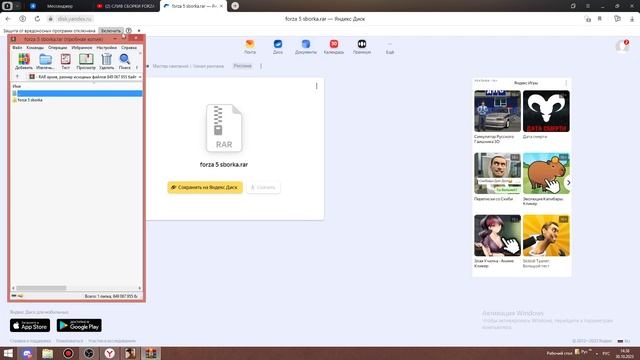Image resolution: width=640 pixels, height=360 pixels.
Task: Open WinRAR Избранное menu
Action: click(x=82, y=48)
